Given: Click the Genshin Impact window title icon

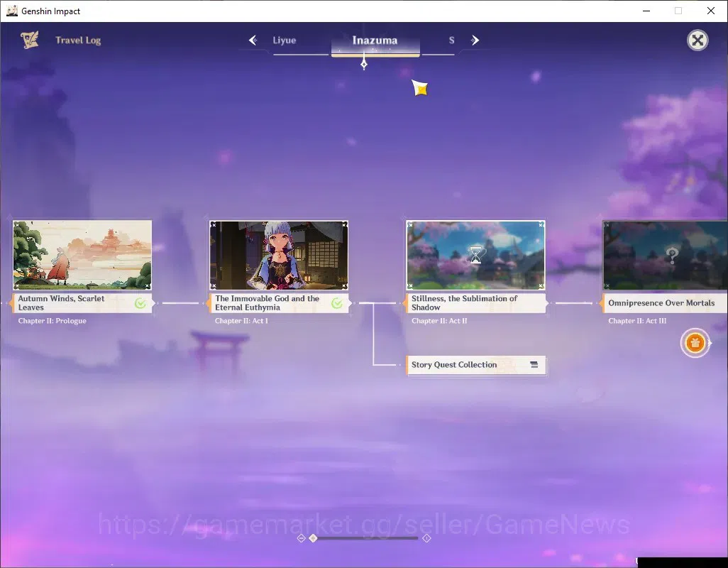Looking at the screenshot, I should 12,11.
